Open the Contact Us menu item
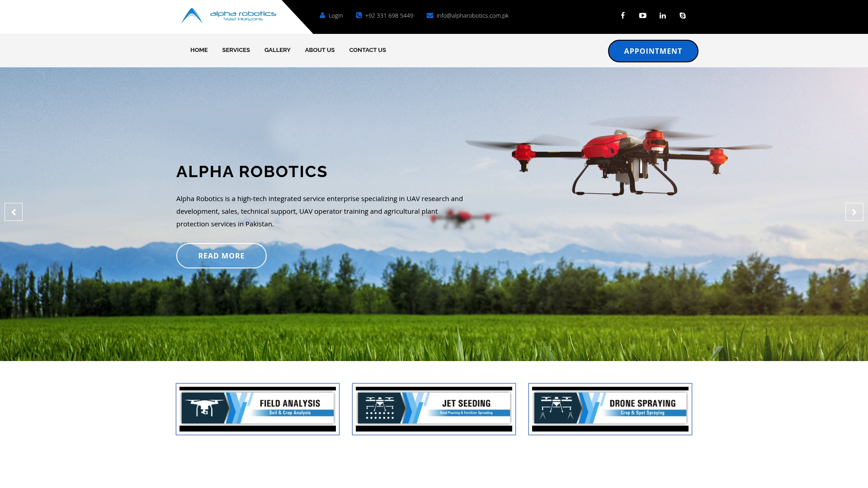868x488 pixels. click(x=368, y=50)
